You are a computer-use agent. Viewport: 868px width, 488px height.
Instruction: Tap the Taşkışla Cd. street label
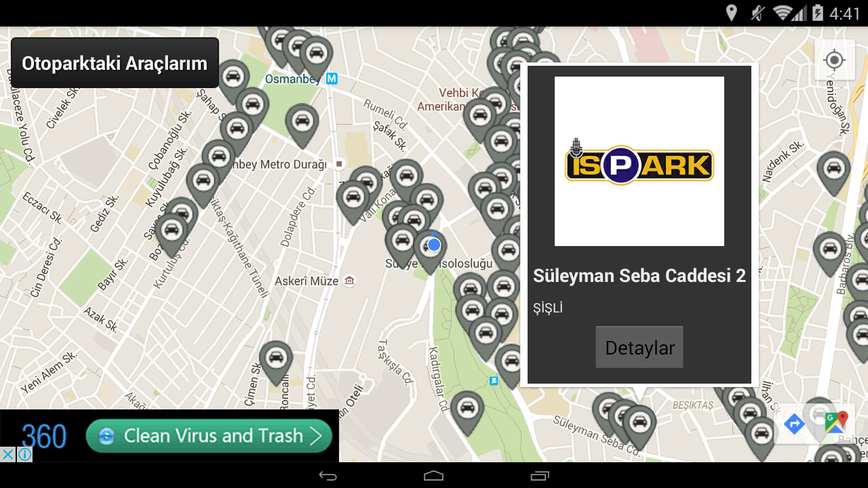pyautogui.click(x=395, y=361)
